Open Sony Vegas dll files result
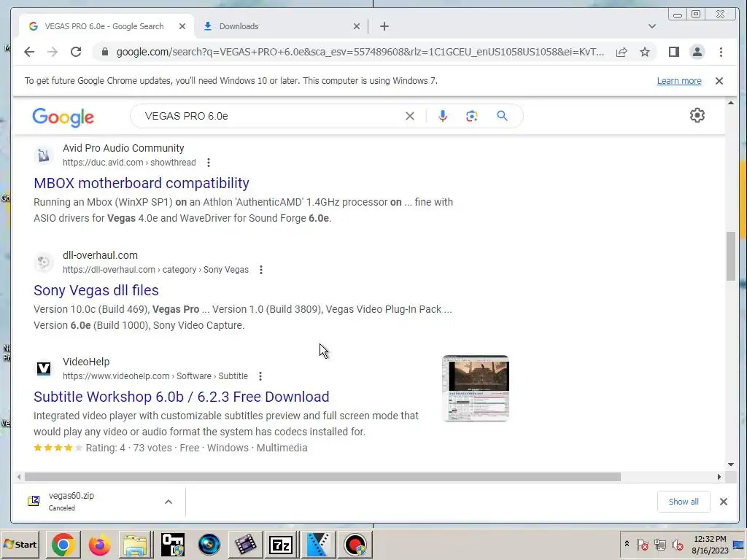The width and height of the screenshot is (747, 560). click(96, 290)
